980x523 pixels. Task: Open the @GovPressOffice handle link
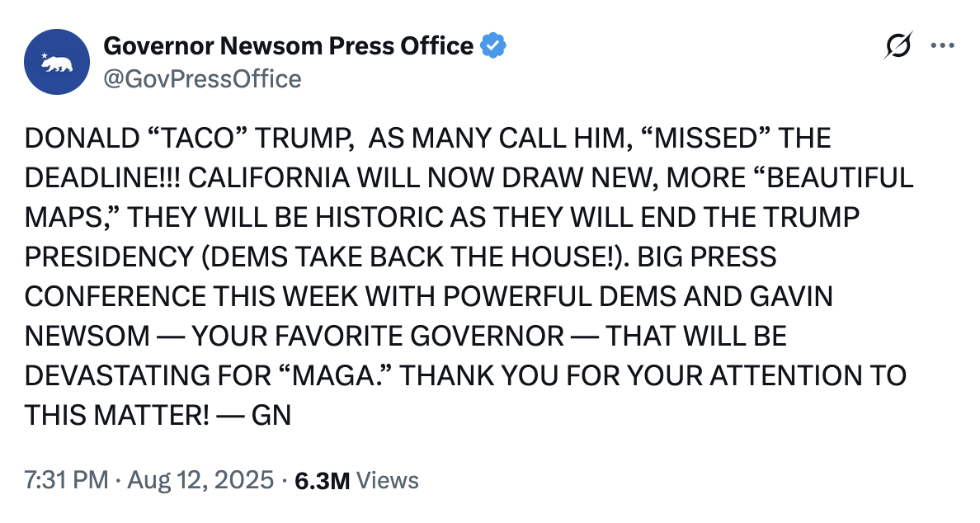[202, 79]
